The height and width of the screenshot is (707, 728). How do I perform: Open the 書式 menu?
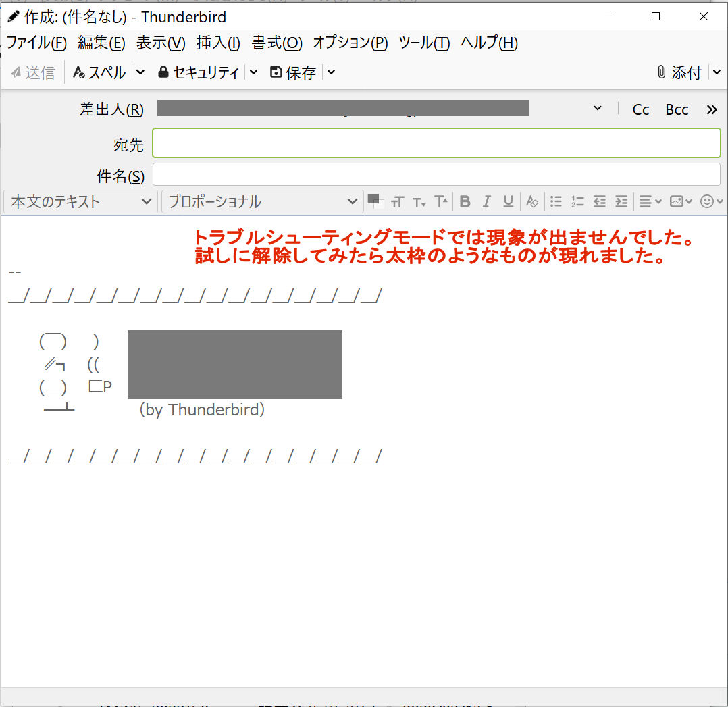(276, 43)
